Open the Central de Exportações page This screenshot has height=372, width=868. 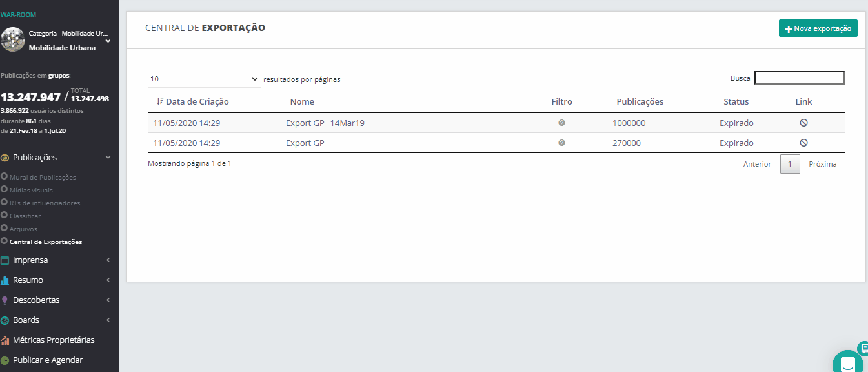coord(46,242)
